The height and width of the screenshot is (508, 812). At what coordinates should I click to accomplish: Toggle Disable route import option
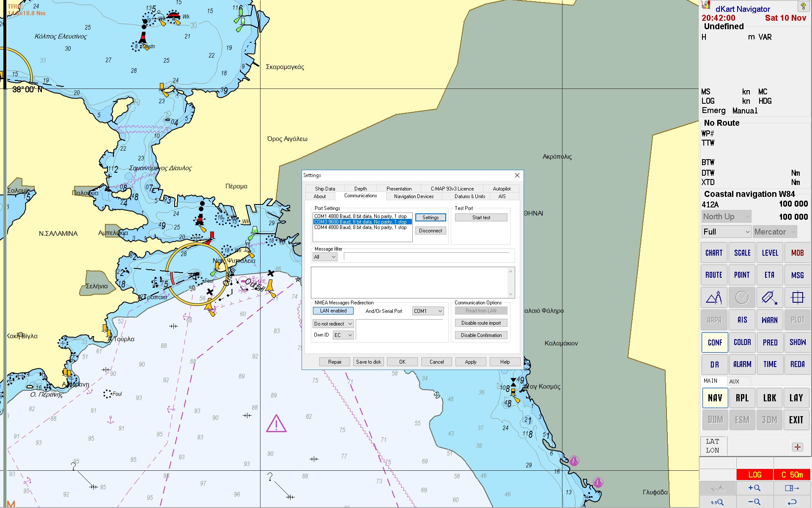(481, 323)
